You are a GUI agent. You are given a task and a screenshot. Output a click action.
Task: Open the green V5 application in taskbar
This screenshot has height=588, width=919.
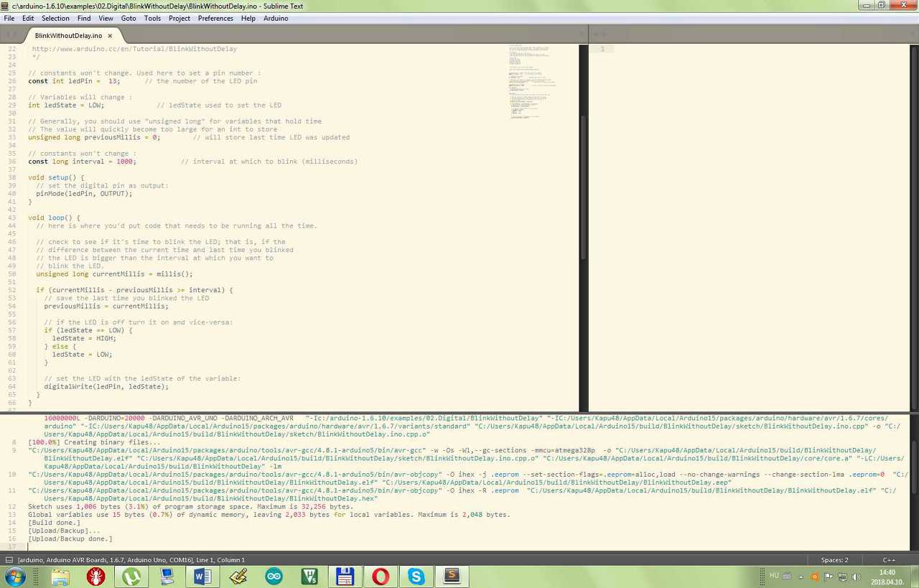309,577
